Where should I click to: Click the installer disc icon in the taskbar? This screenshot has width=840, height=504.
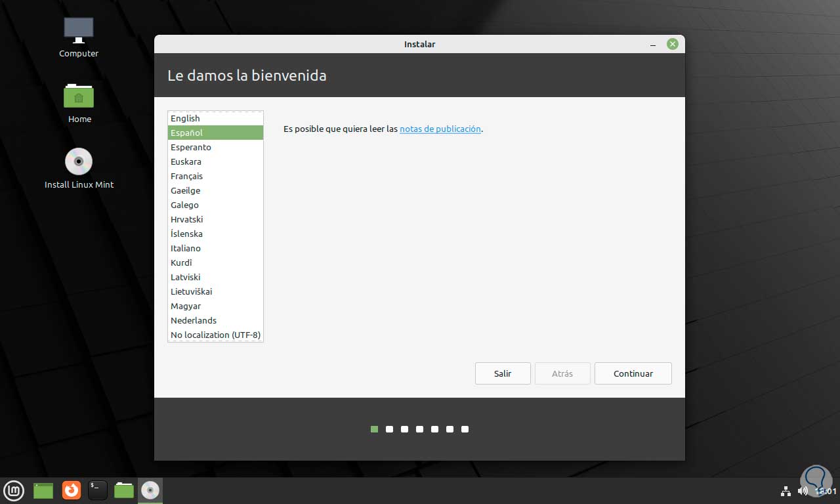[x=150, y=490]
